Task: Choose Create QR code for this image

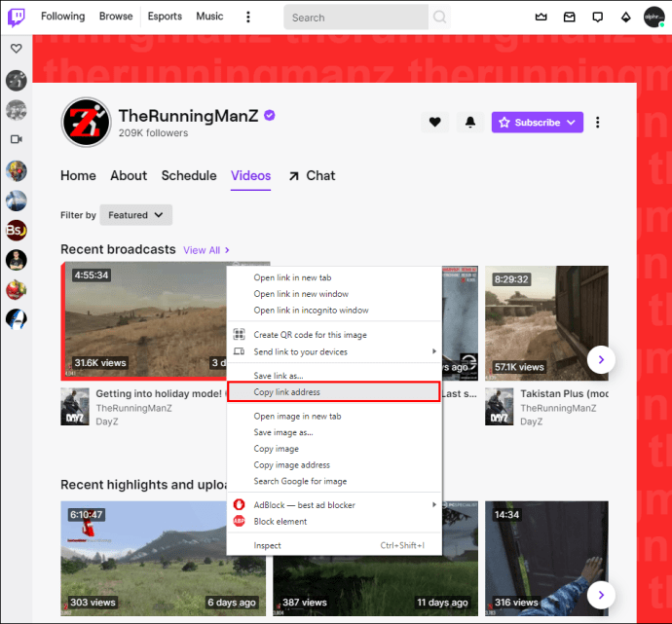Action: pyautogui.click(x=334, y=335)
